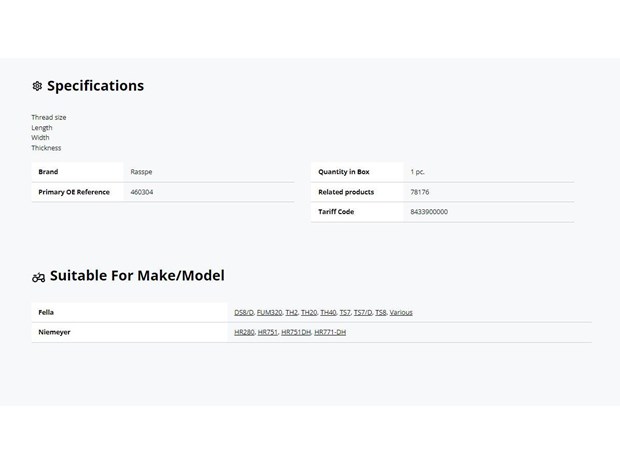The width and height of the screenshot is (620, 465).
Task: Click the Primary OE Reference value 460304
Action: tap(142, 192)
